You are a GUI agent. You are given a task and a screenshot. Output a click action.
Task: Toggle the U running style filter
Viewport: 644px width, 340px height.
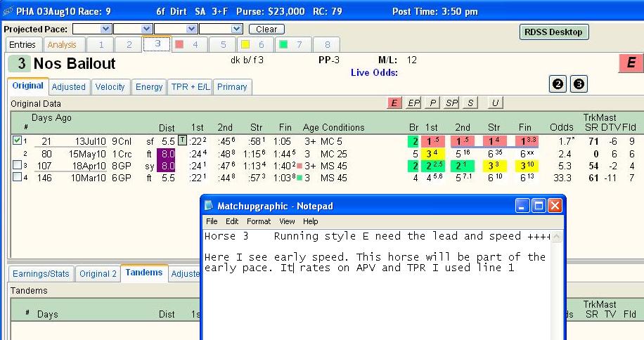click(x=495, y=103)
